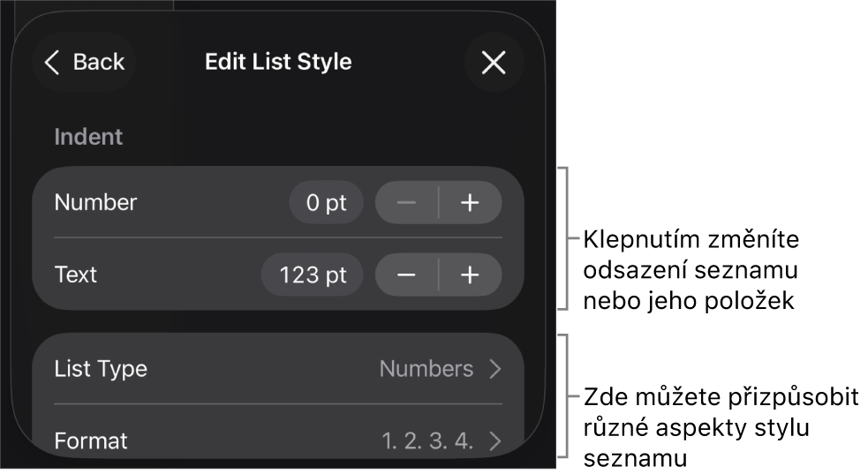Click the chevron beside List Type
This screenshot has height=474, width=868.
coord(495,369)
